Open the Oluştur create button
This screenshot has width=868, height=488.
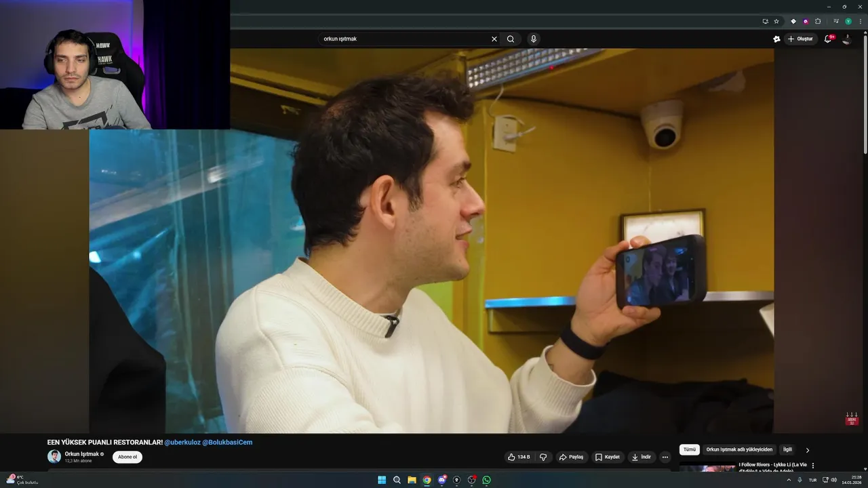point(800,39)
